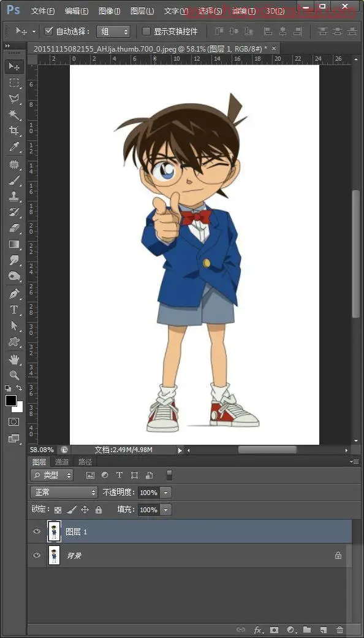Select the Smudge tool

click(14, 260)
